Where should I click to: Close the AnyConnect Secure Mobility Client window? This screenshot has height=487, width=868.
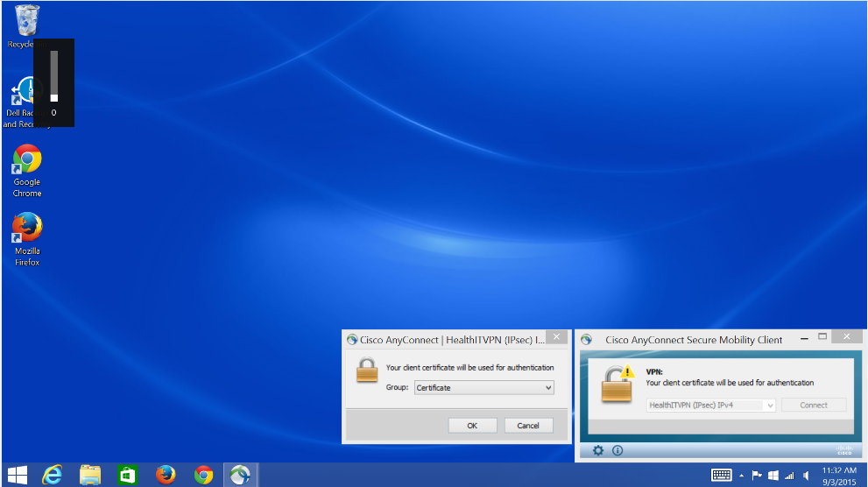[x=847, y=336]
